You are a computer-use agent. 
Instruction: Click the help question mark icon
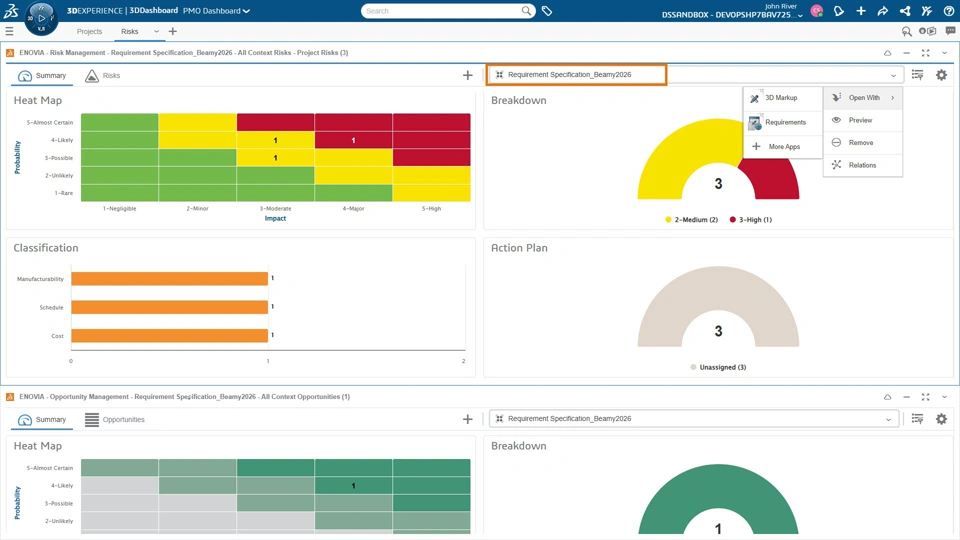[x=948, y=11]
